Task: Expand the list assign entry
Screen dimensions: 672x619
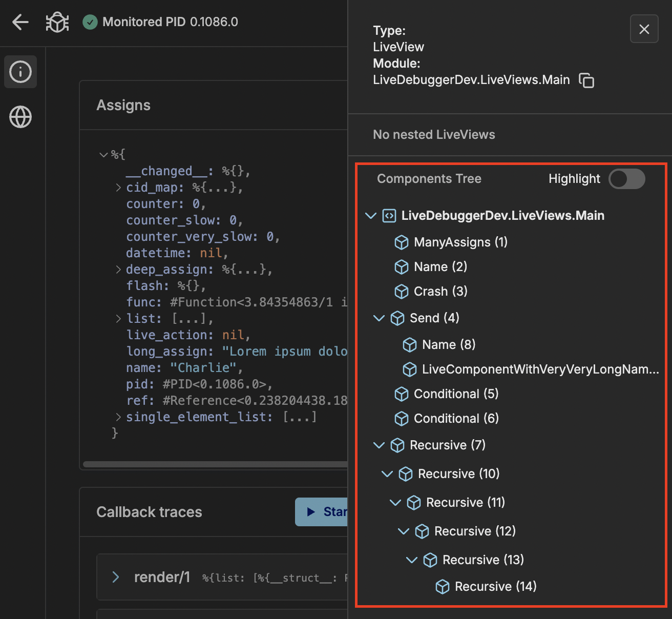Action: coord(118,319)
